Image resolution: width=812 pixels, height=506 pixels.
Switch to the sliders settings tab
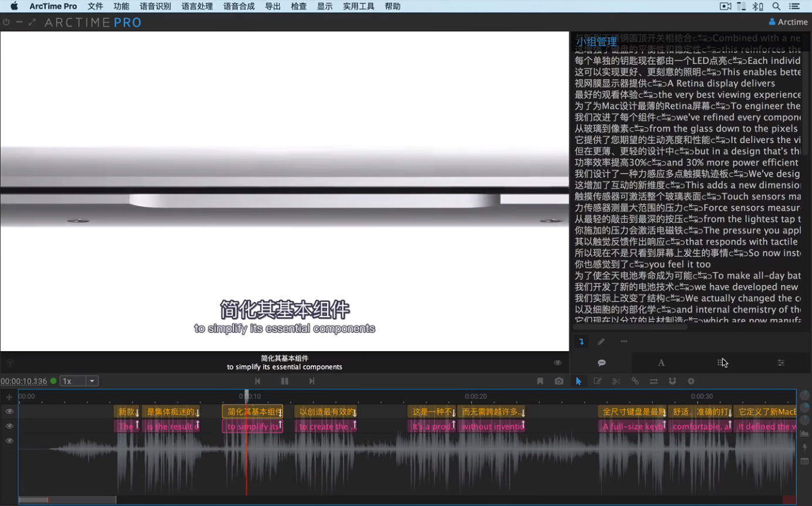tap(781, 363)
